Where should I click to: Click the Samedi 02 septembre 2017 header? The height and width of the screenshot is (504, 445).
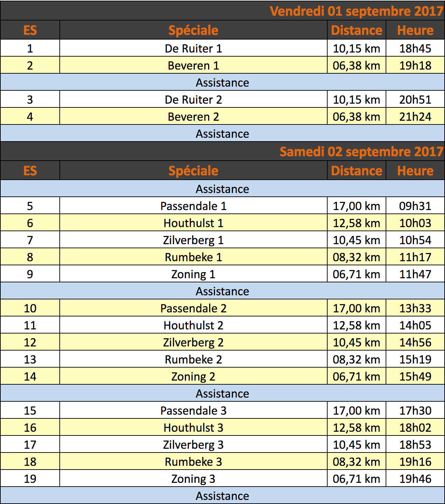361,151
